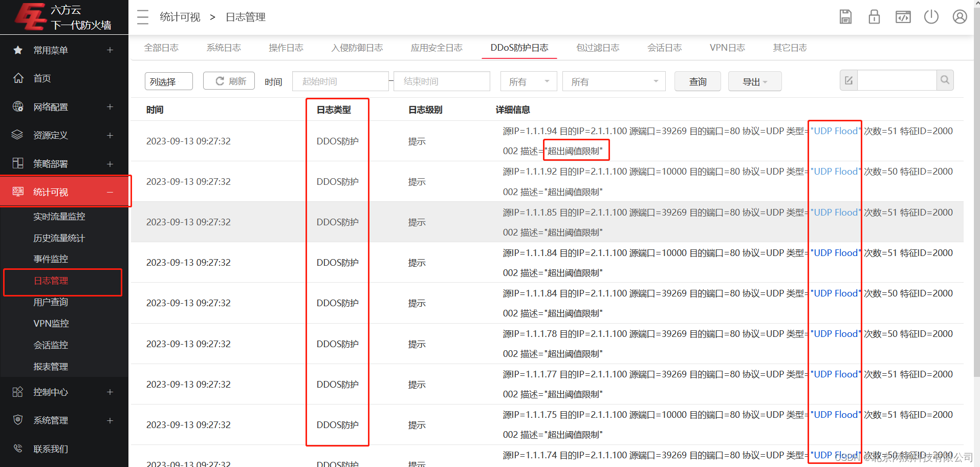Viewport: 980px width, 467px height.
Task: Click the save configuration icon
Action: (845, 17)
